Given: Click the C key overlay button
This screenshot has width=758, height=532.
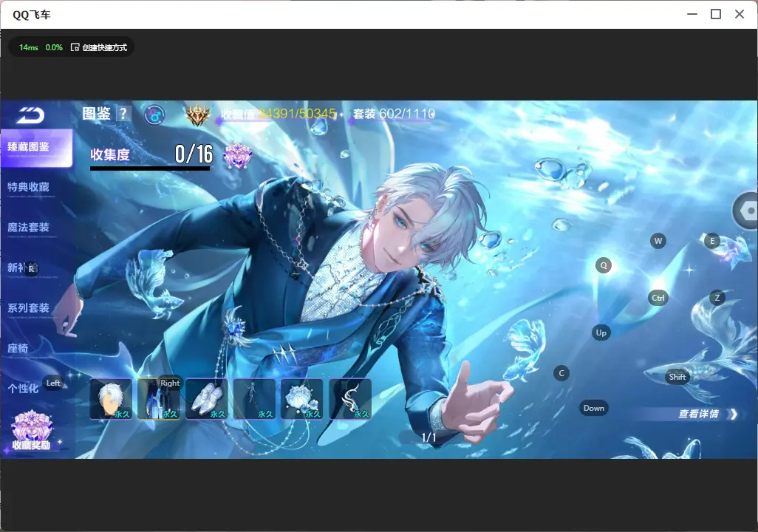Looking at the screenshot, I should (x=561, y=373).
